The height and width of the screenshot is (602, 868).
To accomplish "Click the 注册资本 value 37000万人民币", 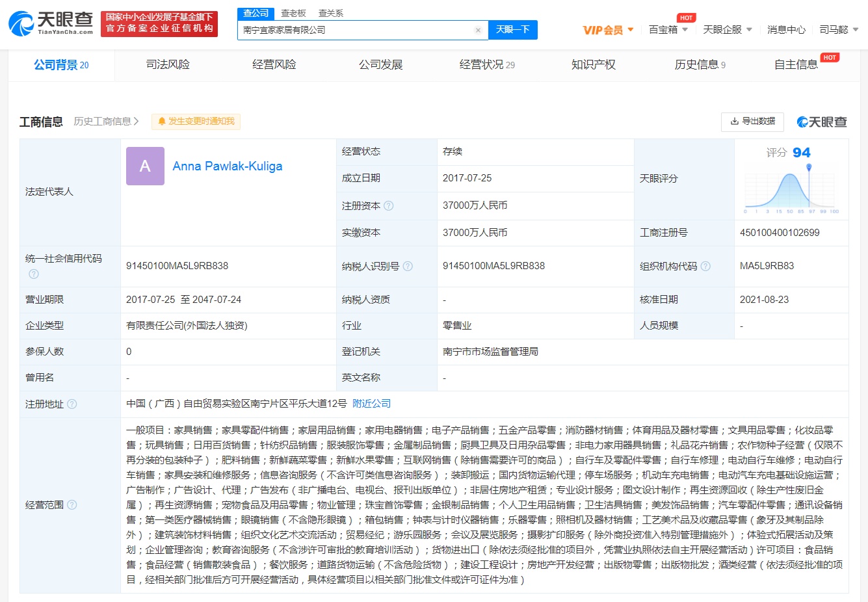I will [475, 205].
